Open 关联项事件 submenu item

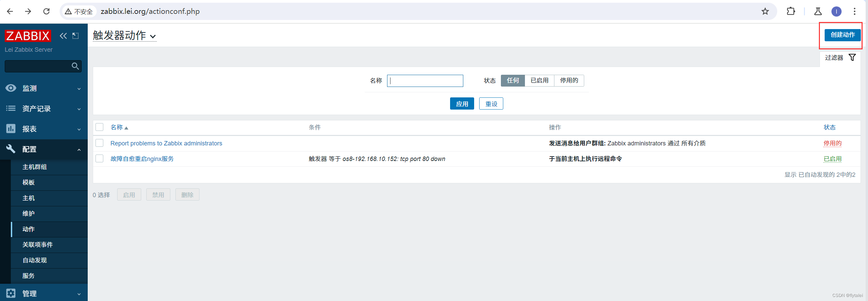(49, 245)
